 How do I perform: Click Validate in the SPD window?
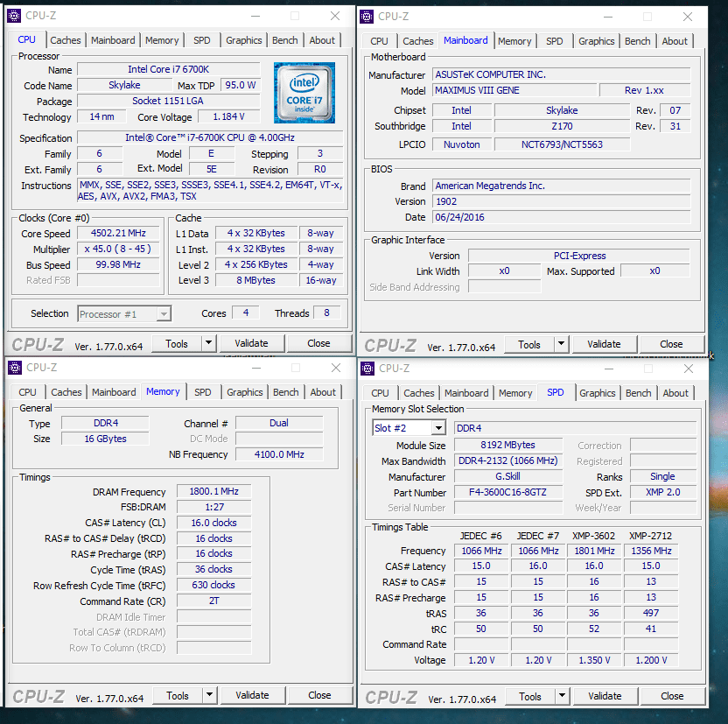coord(605,697)
